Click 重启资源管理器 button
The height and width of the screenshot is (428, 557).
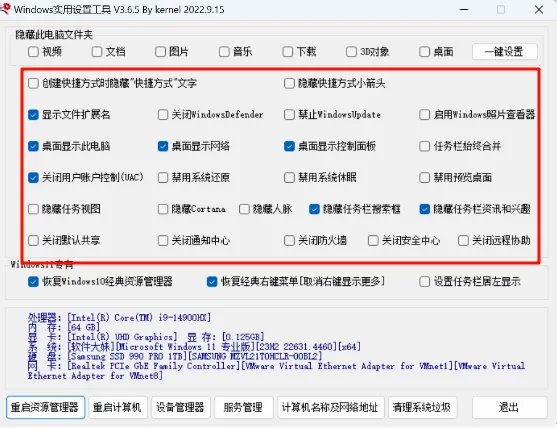coord(45,407)
